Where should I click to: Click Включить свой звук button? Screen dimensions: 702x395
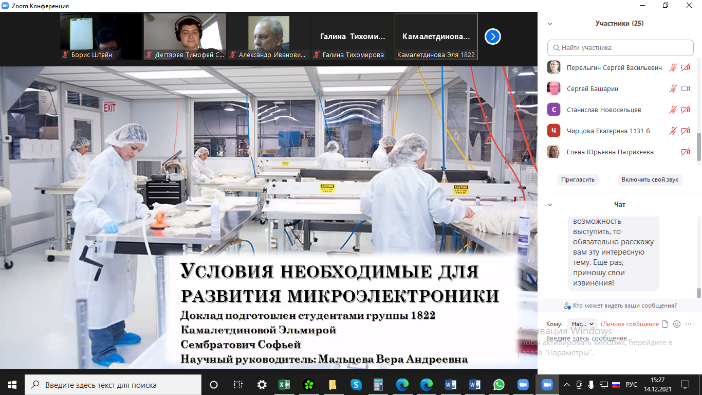[x=649, y=180]
